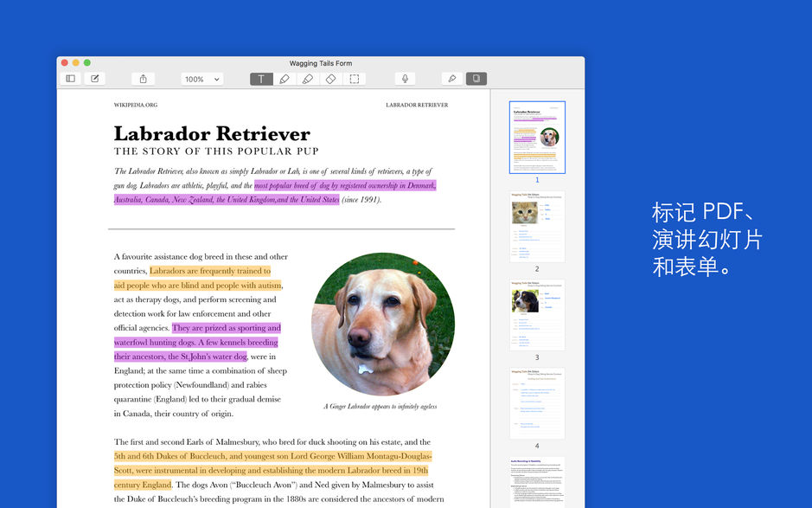This screenshot has height=508, width=812.
Task: Select page 2 thumbnail with the kitten image
Action: click(537, 225)
